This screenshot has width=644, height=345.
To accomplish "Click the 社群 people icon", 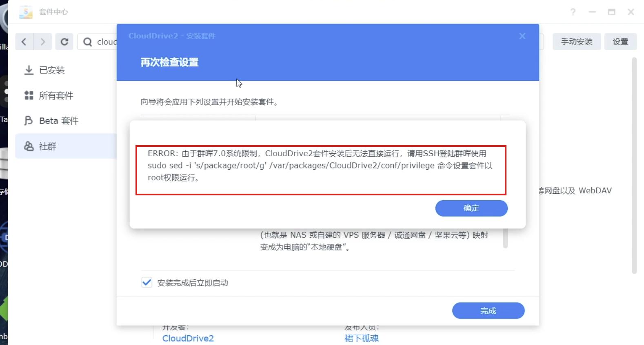I will coord(29,146).
